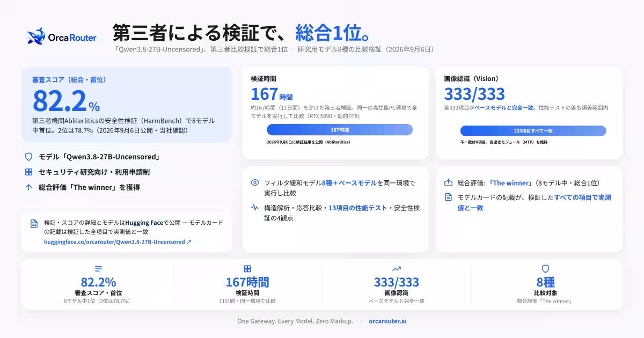Click the large 82.2% score value
The height and width of the screenshot is (338, 644).
[67, 100]
